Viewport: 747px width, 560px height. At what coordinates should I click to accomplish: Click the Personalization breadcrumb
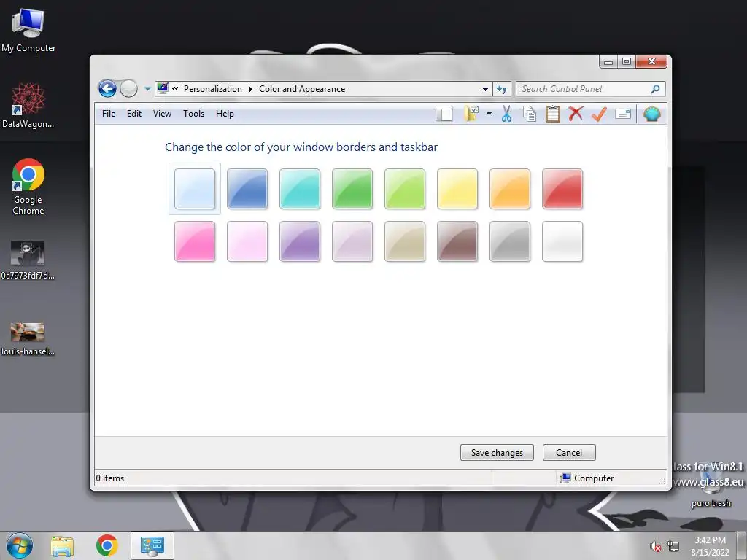(212, 89)
